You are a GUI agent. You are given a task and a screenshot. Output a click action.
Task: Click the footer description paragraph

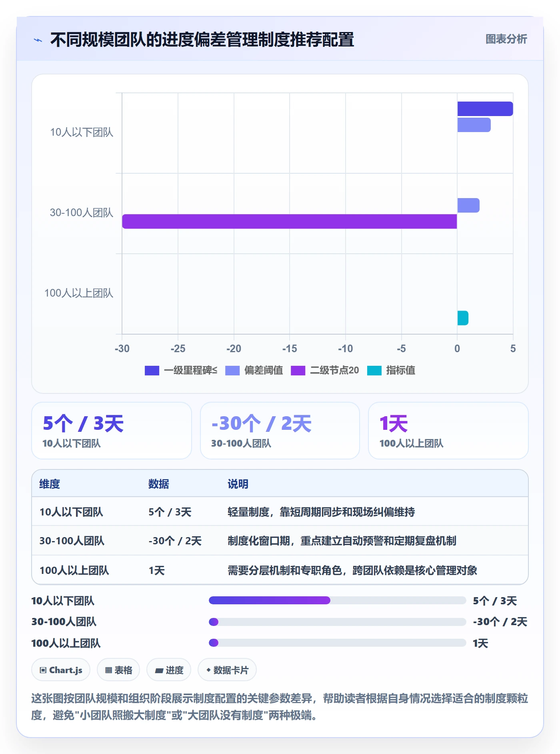[280, 707]
